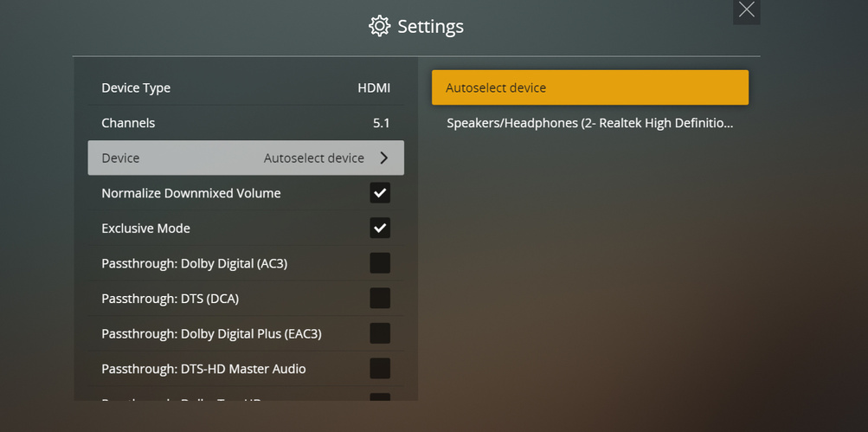Enable Passthrough: Dolby Digital (AC3)

380,263
